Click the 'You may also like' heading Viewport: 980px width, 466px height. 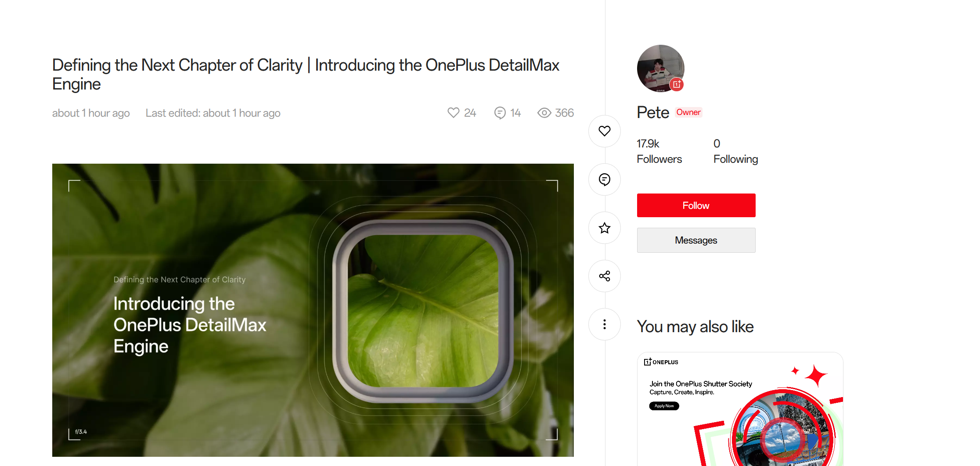click(695, 327)
